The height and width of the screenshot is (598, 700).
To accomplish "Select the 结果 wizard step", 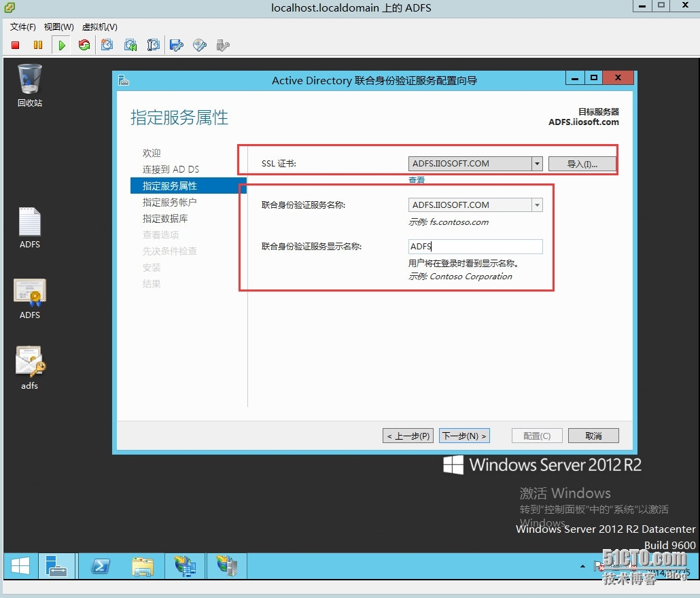I will 152,283.
